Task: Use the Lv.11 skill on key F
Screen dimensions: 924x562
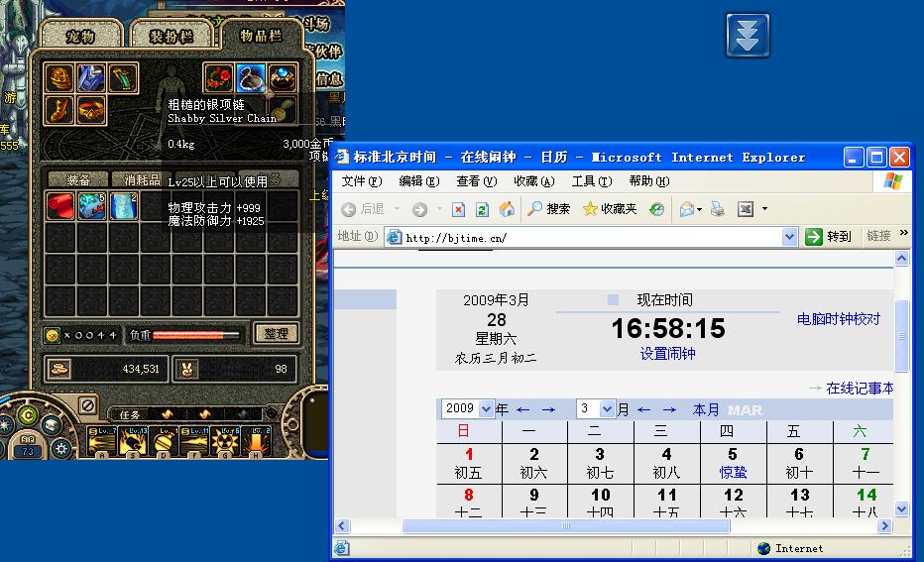Action: [194, 441]
